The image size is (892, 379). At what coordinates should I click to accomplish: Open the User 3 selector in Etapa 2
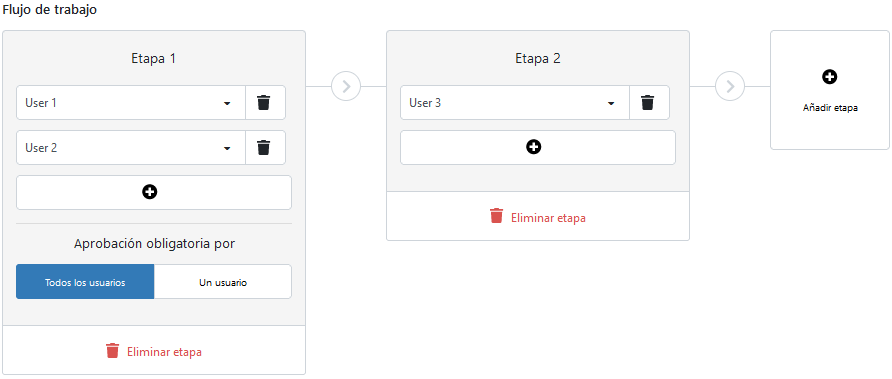[515, 103]
